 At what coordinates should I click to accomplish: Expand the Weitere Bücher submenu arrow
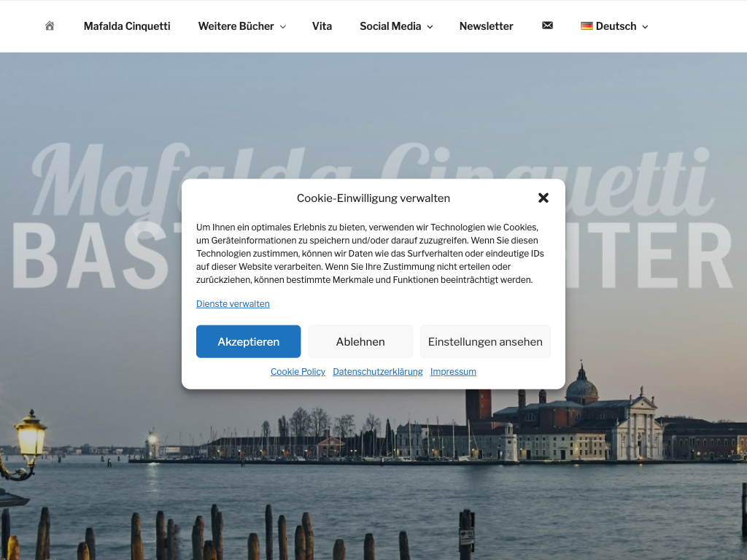point(283,27)
